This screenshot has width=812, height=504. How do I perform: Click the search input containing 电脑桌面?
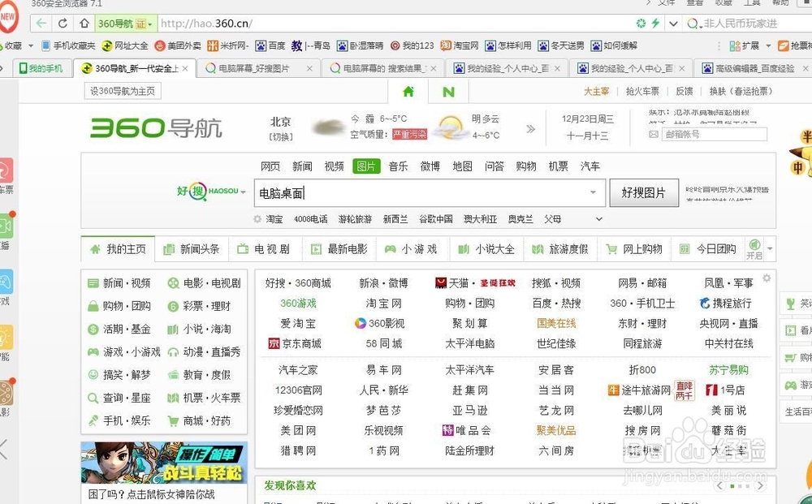click(x=430, y=193)
